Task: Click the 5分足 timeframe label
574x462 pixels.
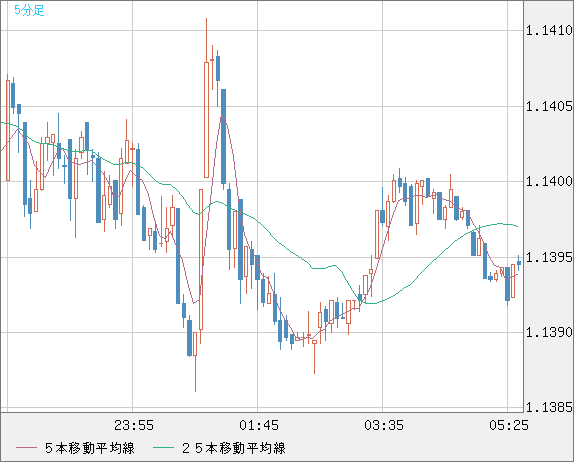Action: pyautogui.click(x=29, y=10)
